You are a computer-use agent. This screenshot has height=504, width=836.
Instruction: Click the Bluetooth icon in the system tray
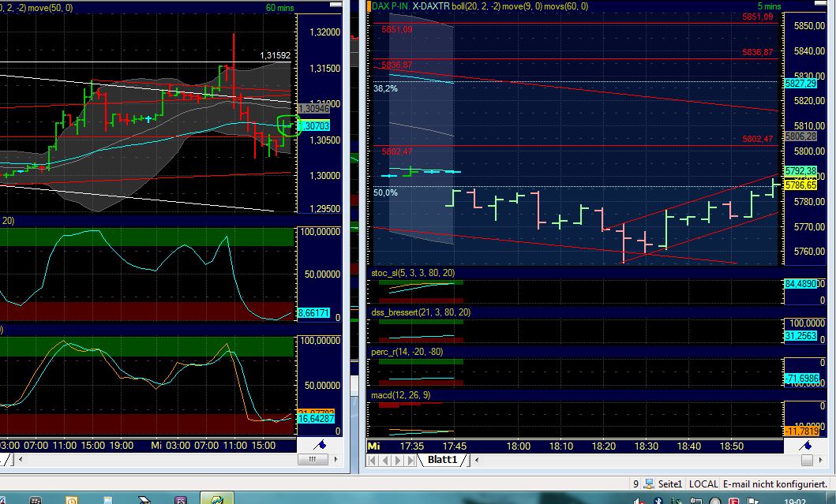point(658,501)
